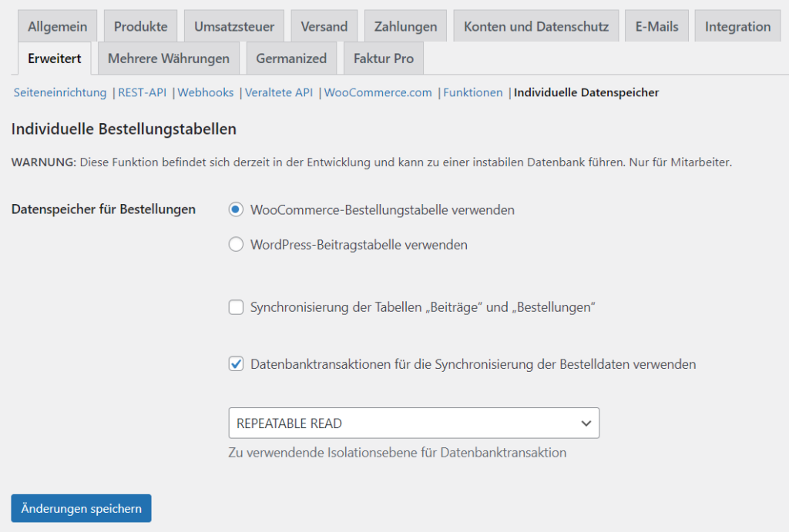Click the WARNUNG notice text

[371, 162]
